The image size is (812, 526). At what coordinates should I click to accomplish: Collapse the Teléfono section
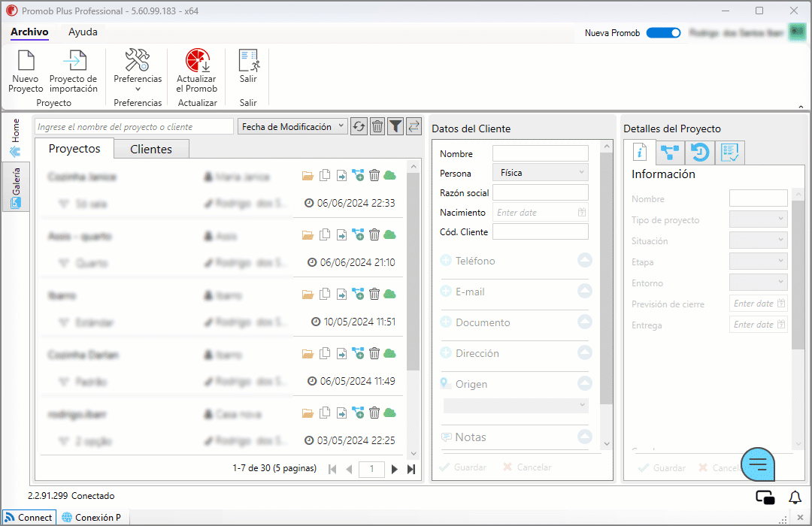[585, 260]
